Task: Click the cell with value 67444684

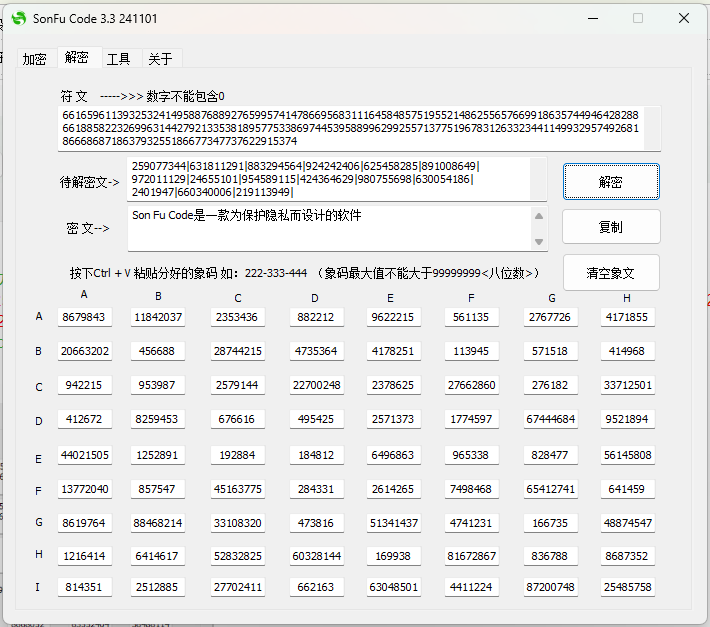Action: click(x=550, y=419)
